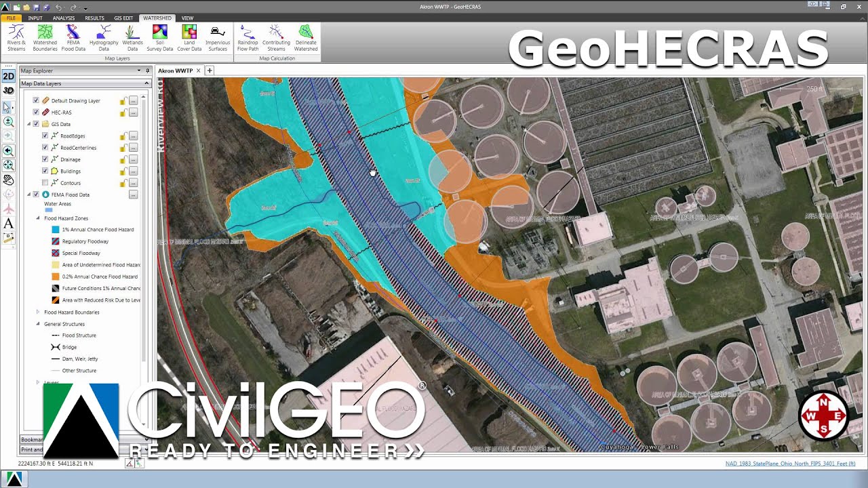Collapse the GIS Data group

coord(29,124)
